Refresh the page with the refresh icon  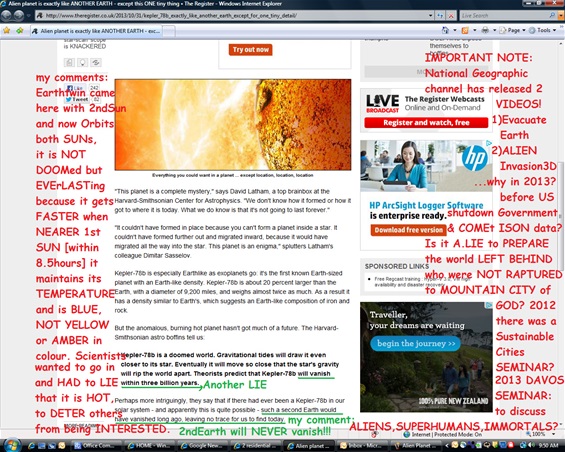(440, 15)
